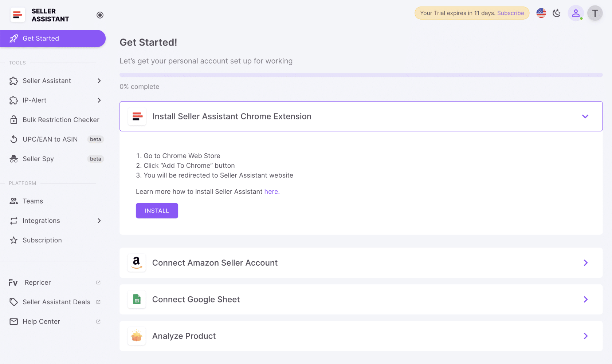Screen dimensions: 612x364
Task: Toggle dark mode with the moon icon
Action: [x=557, y=13]
